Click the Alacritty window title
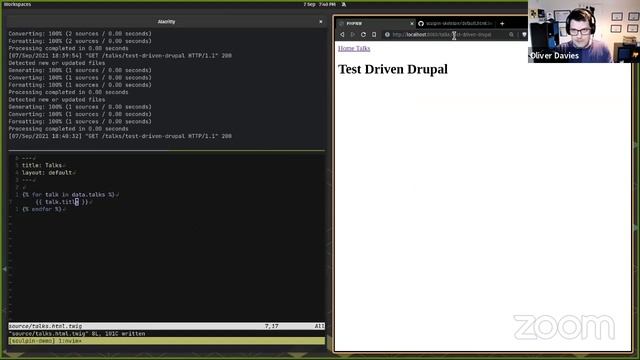Viewport: 640px width, 360px height. point(166,22)
